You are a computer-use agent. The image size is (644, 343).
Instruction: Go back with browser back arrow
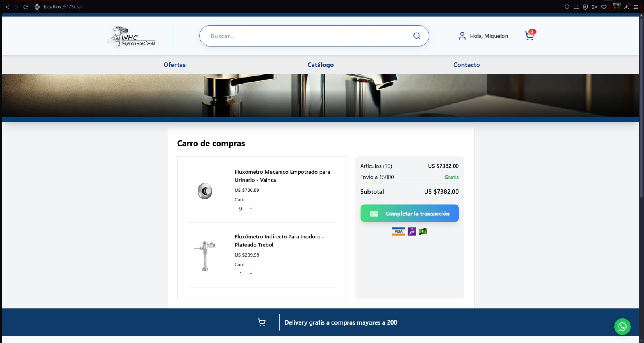pos(7,7)
